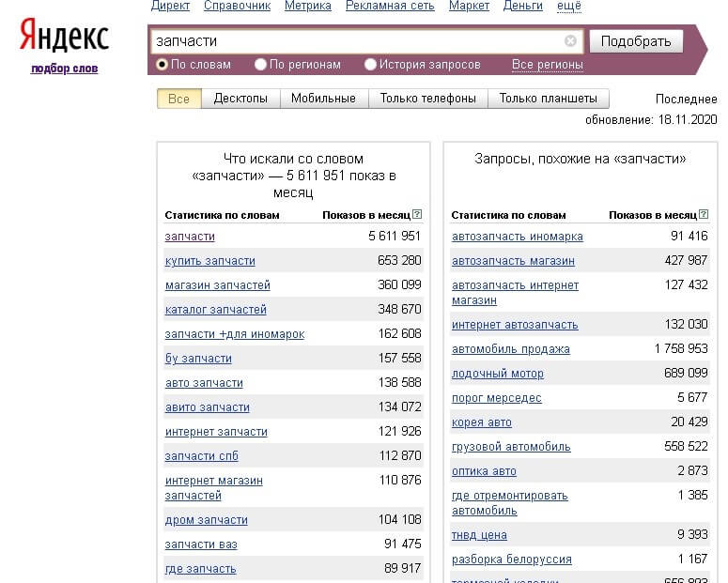Click the Последнее обновление: 18.11.2020 text
This screenshot has width=728, height=583.
click(x=651, y=109)
